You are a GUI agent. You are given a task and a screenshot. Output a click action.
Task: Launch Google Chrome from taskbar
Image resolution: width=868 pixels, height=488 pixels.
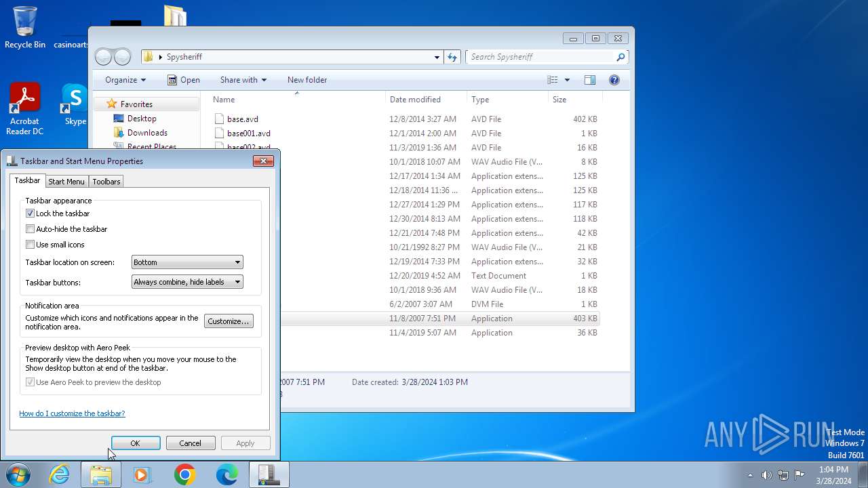click(x=184, y=474)
